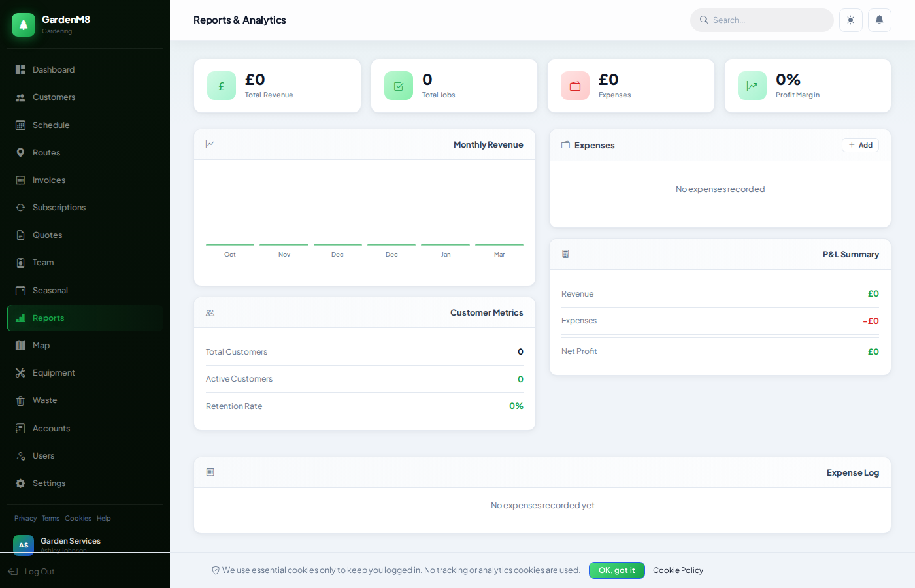Navigate to the Invoices page
The image size is (915, 588).
tap(50, 180)
